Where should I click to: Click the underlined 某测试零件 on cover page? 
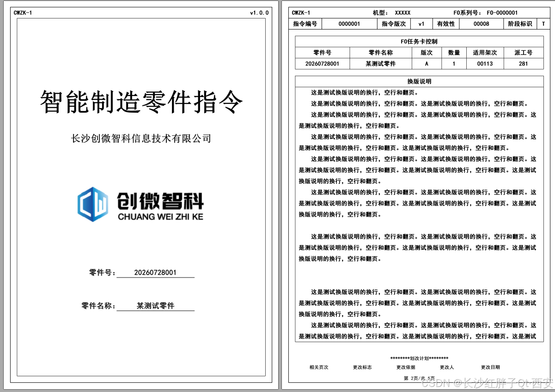coord(155,306)
